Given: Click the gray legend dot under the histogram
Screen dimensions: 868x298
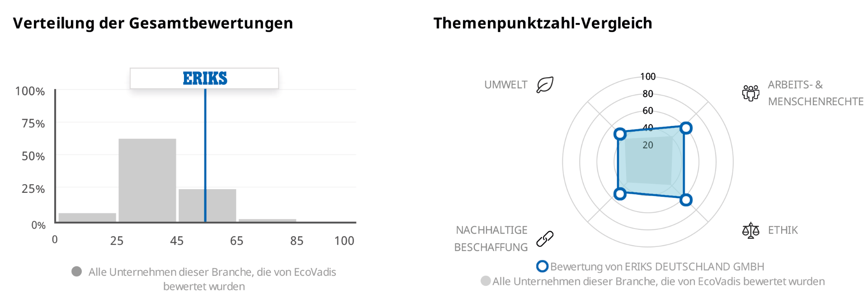Looking at the screenshot, I should click(x=77, y=271).
